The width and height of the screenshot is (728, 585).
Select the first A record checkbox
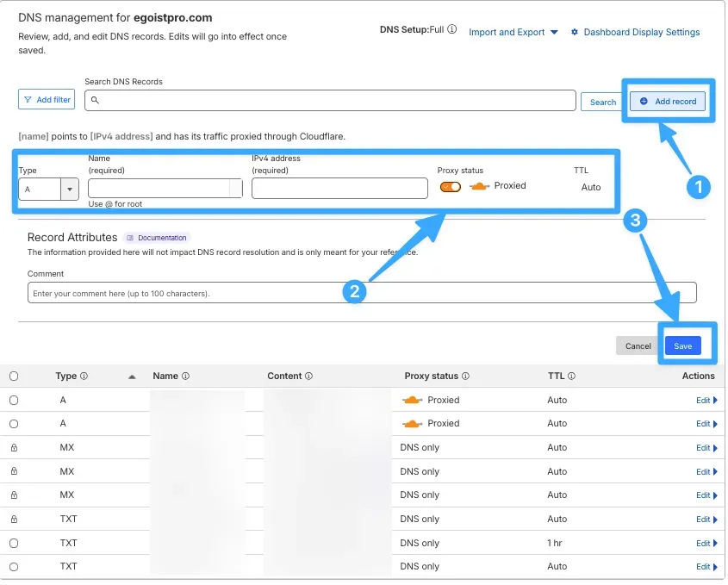point(14,401)
